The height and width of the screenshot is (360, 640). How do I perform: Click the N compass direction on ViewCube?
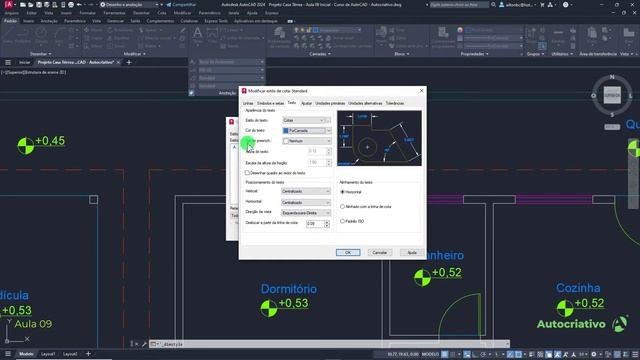coord(612,77)
